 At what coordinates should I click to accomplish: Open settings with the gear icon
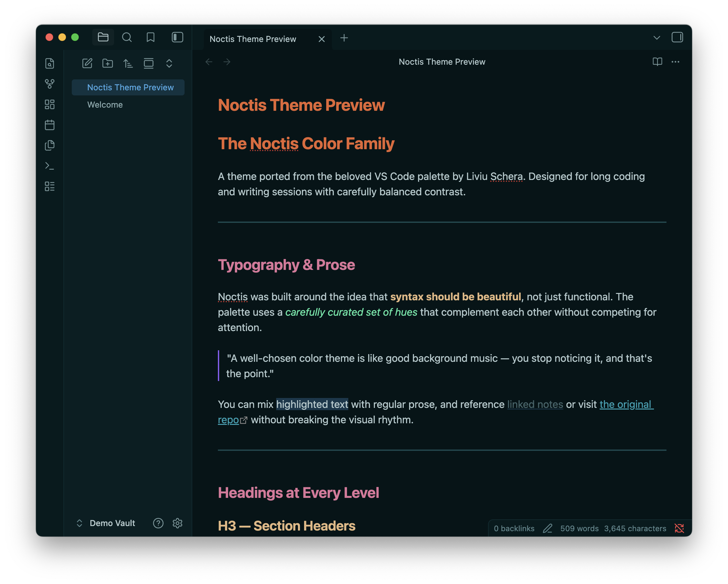pyautogui.click(x=178, y=523)
